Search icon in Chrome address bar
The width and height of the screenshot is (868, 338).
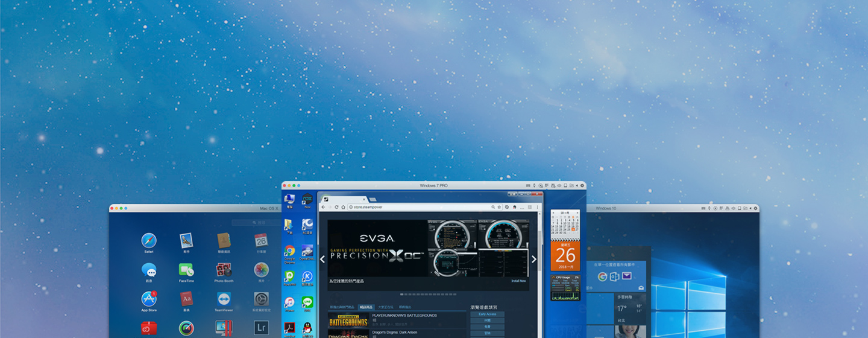(493, 207)
